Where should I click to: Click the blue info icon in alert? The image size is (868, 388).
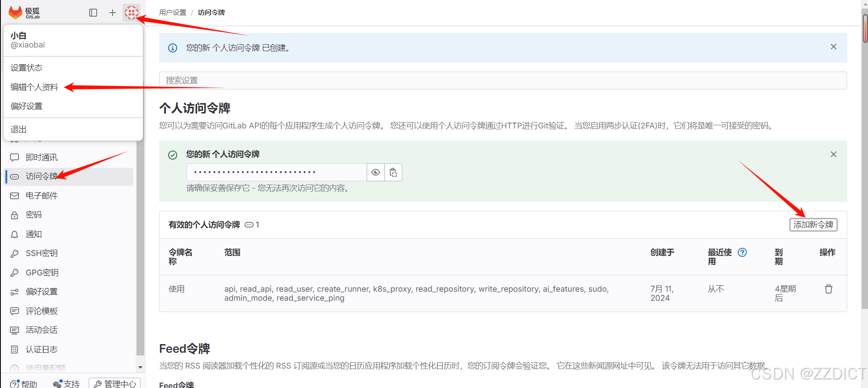pyautogui.click(x=173, y=48)
